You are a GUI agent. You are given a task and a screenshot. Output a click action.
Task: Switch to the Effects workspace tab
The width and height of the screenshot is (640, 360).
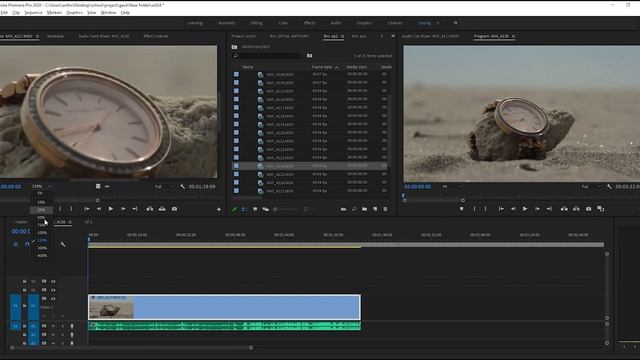(x=309, y=23)
